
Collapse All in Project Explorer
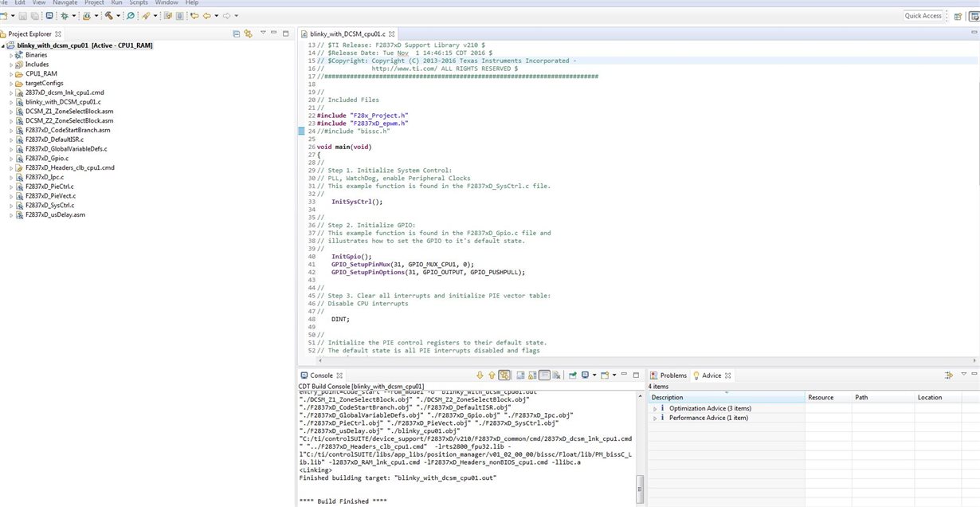pyautogui.click(x=236, y=33)
